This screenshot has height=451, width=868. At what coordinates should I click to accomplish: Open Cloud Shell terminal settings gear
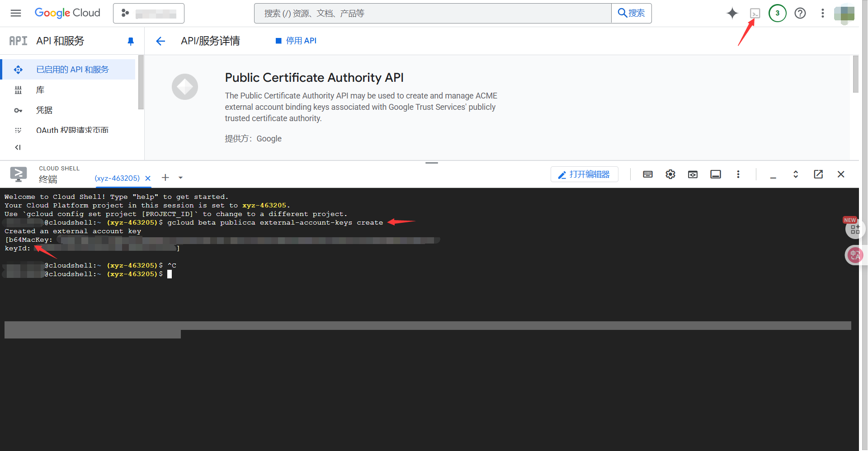coord(670,174)
